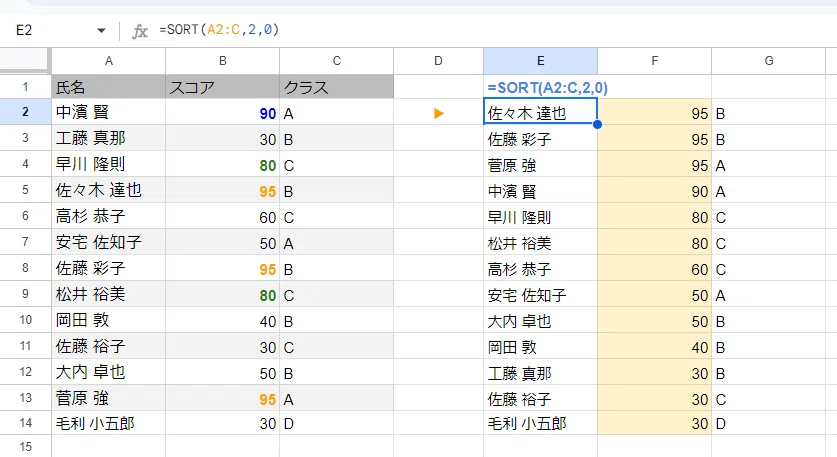Click cell E5 with 中濱 賢

coord(540,190)
